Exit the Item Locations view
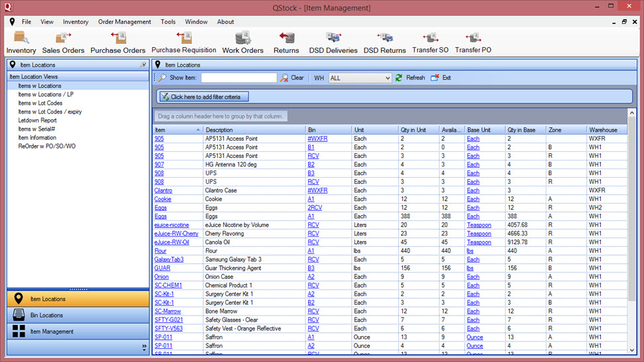This screenshot has width=644, height=362. point(435,78)
